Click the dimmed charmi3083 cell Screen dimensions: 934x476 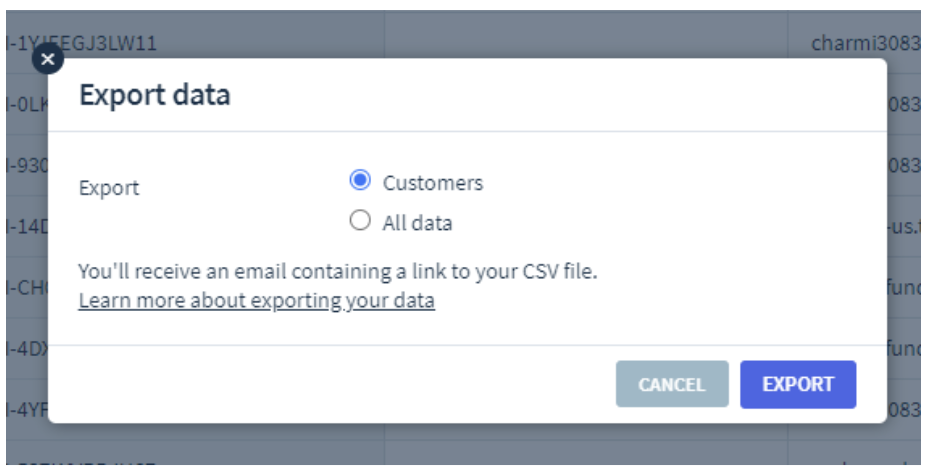pyautogui.click(x=865, y=43)
